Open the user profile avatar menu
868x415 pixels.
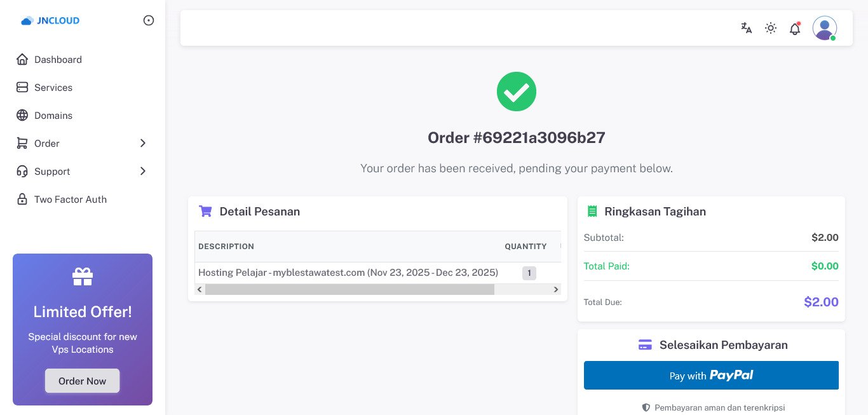824,28
